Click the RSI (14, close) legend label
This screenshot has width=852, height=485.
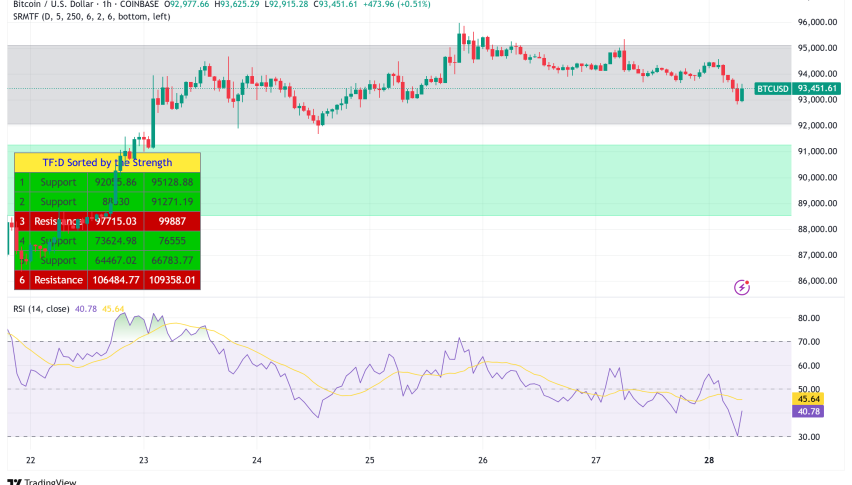(x=41, y=309)
